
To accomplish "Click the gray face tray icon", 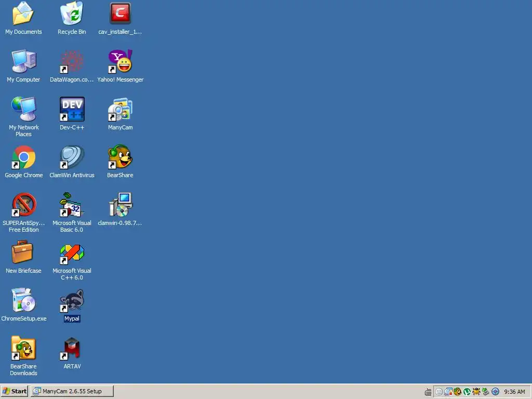I will pos(438,392).
